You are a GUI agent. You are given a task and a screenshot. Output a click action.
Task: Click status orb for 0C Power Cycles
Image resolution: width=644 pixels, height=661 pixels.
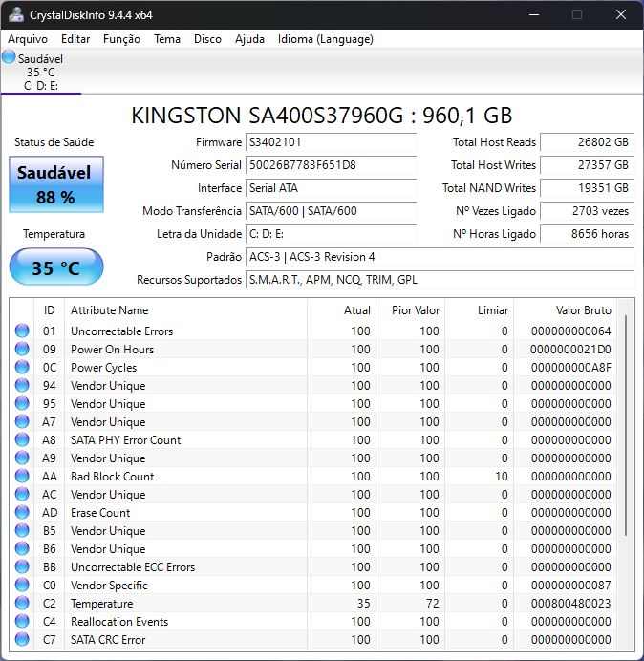click(22, 367)
